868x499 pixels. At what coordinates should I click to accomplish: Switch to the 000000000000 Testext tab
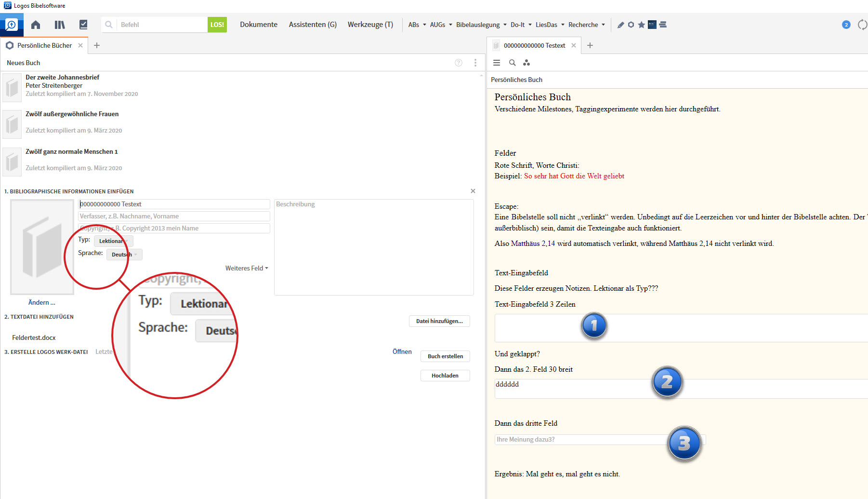534,45
